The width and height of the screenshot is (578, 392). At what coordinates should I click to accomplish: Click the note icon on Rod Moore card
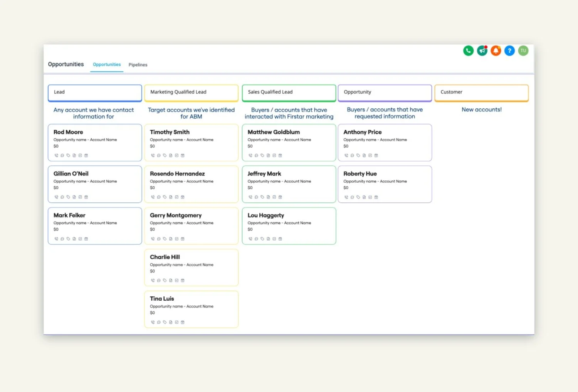pyautogui.click(x=74, y=155)
